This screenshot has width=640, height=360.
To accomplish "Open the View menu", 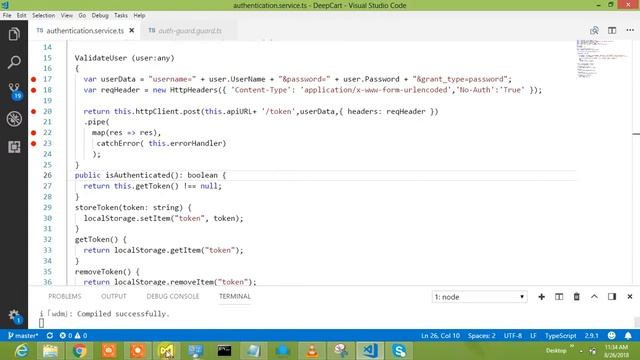I will [x=67, y=16].
